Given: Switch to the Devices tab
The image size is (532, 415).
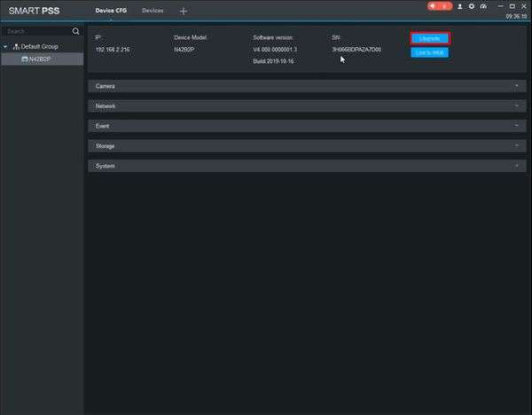Looking at the screenshot, I should (x=153, y=11).
